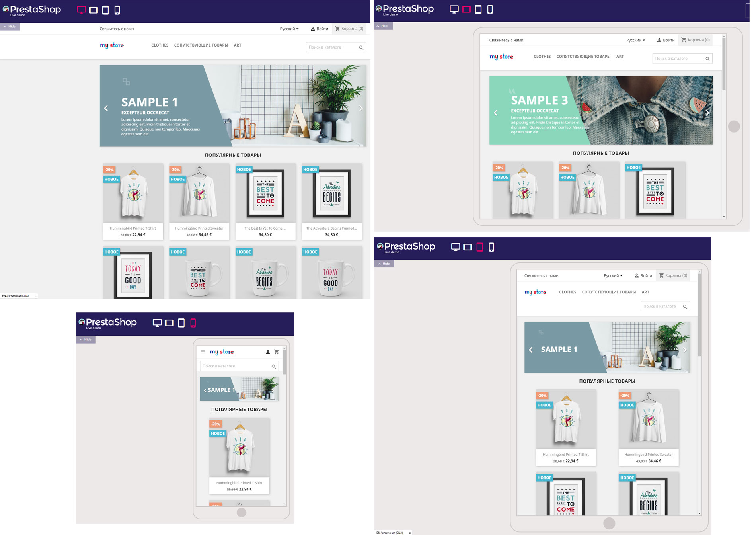Click the PrestaShop logo above the mobile preview
The image size is (756, 535).
pos(108,323)
